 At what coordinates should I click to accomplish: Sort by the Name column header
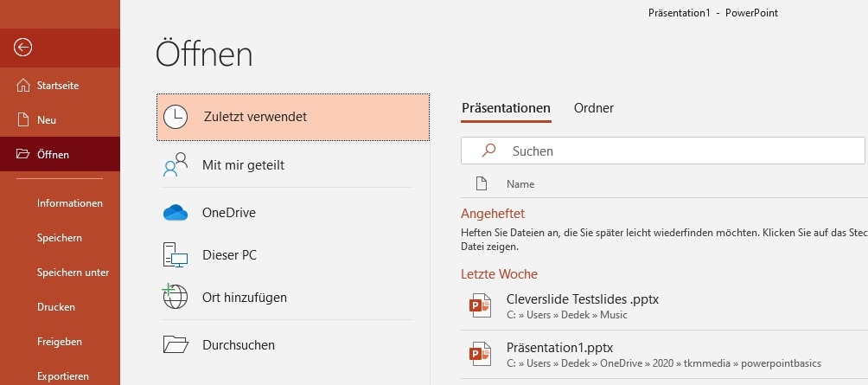point(520,184)
